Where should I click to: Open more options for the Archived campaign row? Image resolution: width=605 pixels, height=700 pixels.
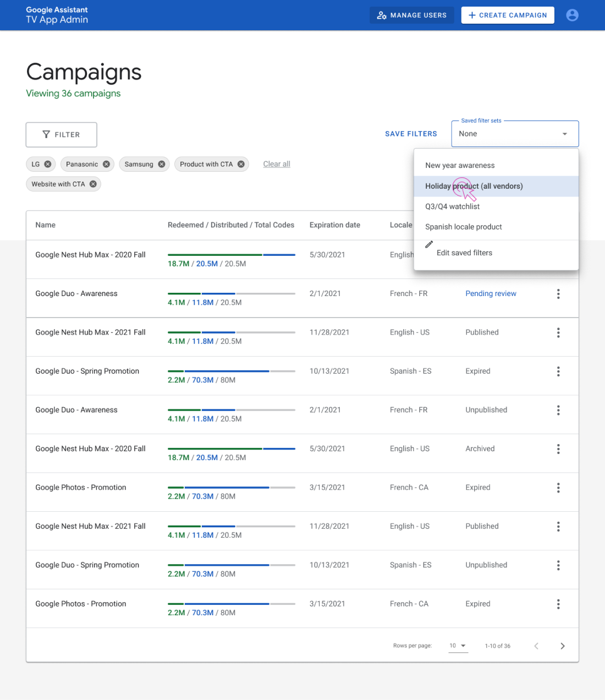coord(558,449)
